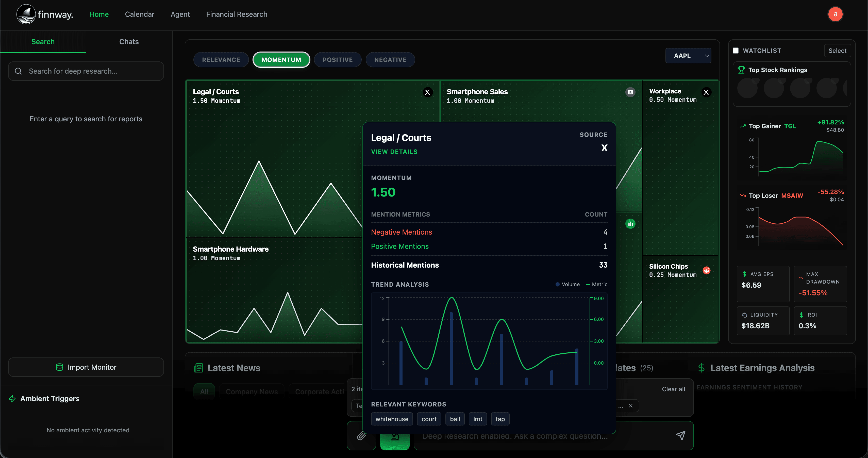
Task: Click the Import Monitor button
Action: (86, 367)
